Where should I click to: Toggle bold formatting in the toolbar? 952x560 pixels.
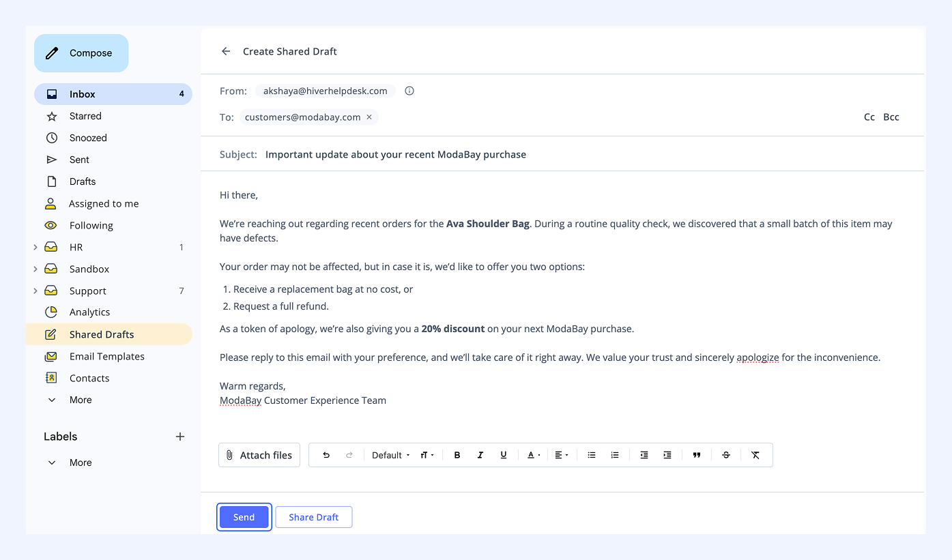(457, 455)
